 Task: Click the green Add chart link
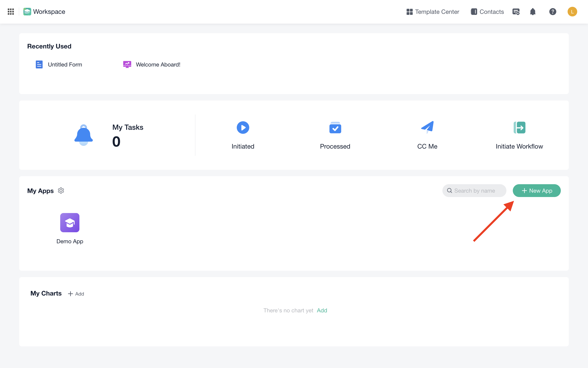[x=322, y=310]
